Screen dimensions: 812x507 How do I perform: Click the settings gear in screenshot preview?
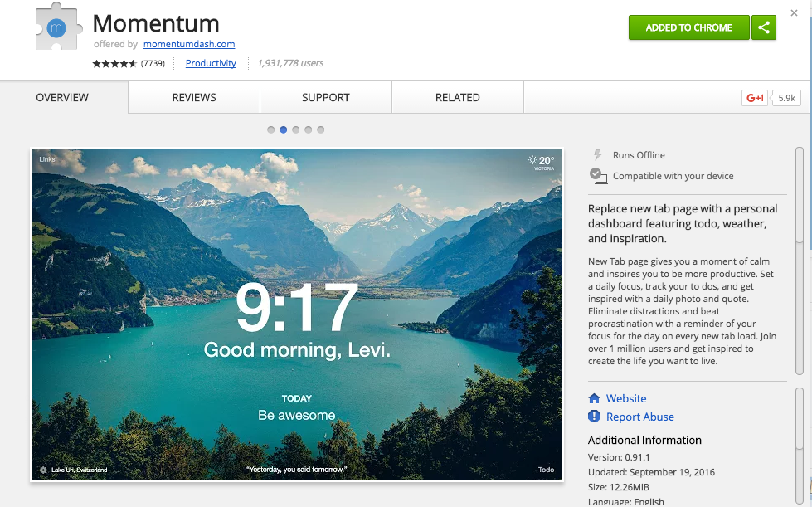tap(43, 470)
